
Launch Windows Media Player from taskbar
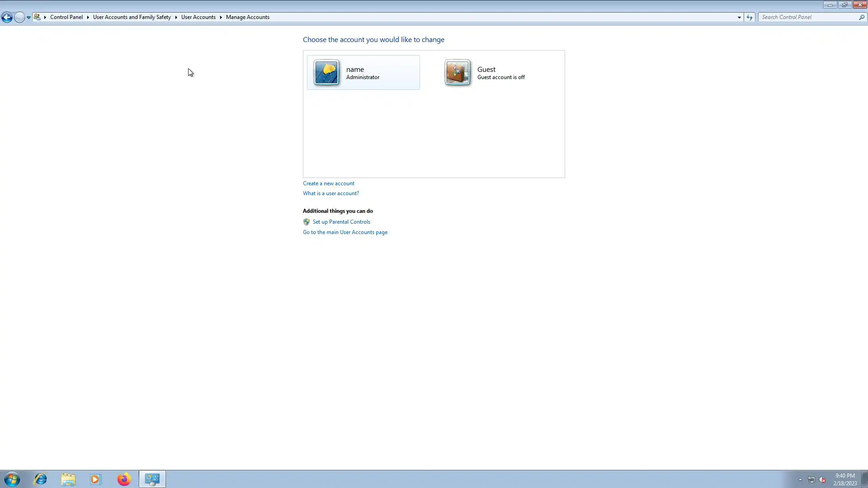point(95,479)
